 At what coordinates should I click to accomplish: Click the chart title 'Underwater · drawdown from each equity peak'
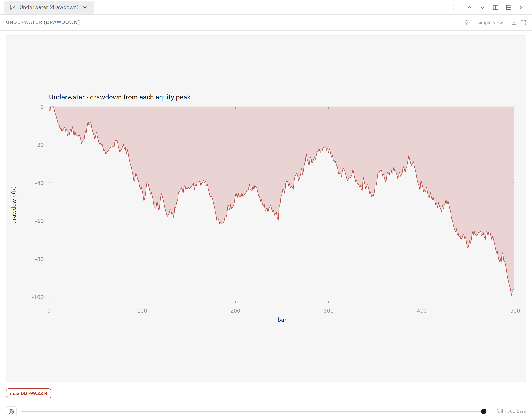click(x=120, y=97)
